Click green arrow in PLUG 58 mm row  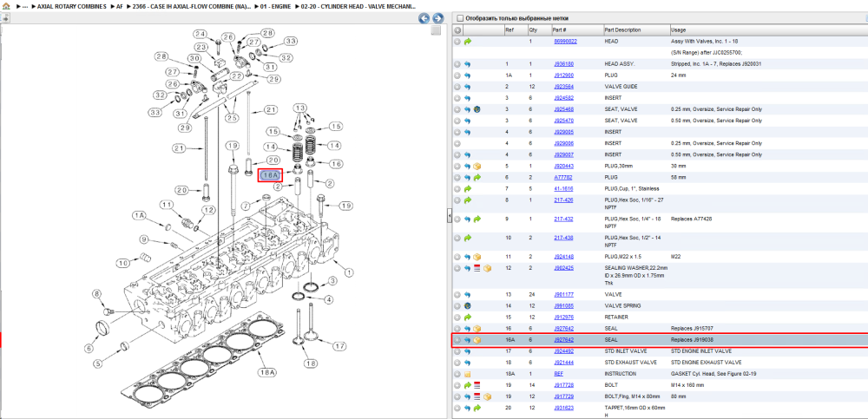click(x=477, y=178)
